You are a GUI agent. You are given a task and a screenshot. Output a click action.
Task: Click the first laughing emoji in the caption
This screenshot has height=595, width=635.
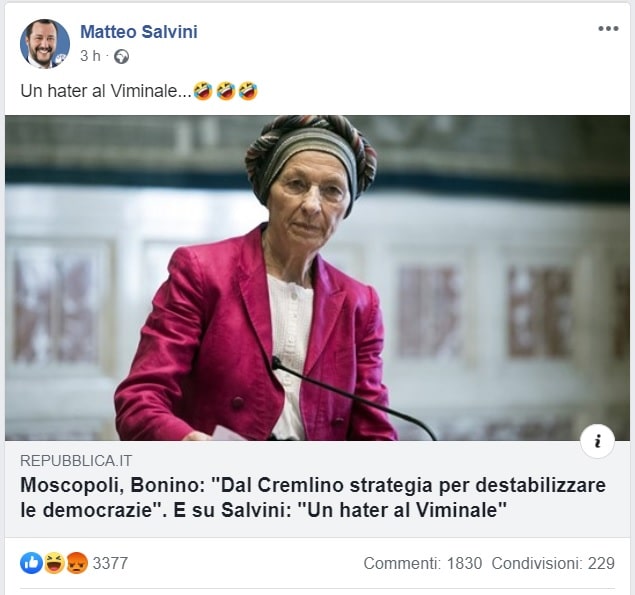[203, 92]
